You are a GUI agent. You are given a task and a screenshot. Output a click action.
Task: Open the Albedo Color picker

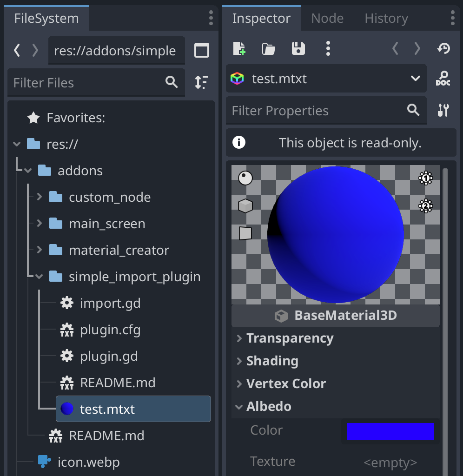click(390, 431)
